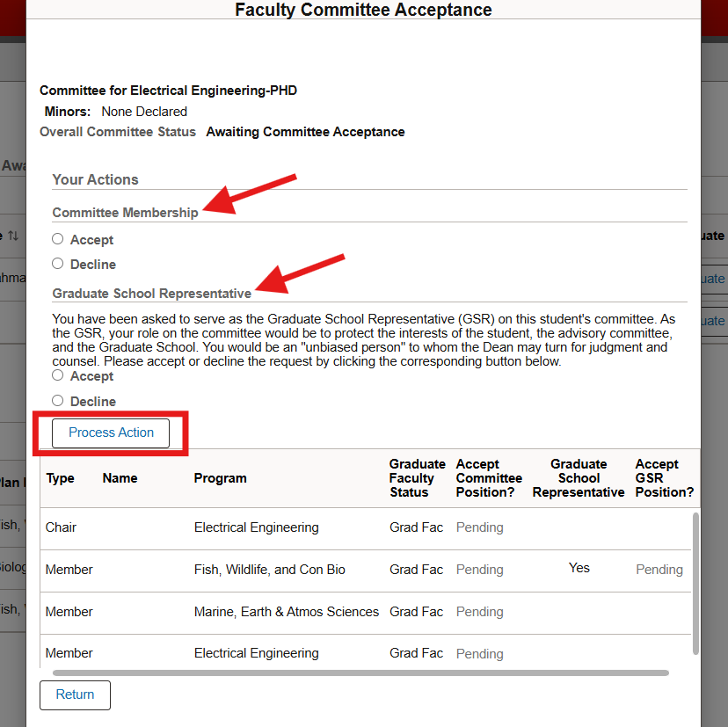The image size is (728, 727).
Task: Click the Process Action button
Action: tap(110, 433)
